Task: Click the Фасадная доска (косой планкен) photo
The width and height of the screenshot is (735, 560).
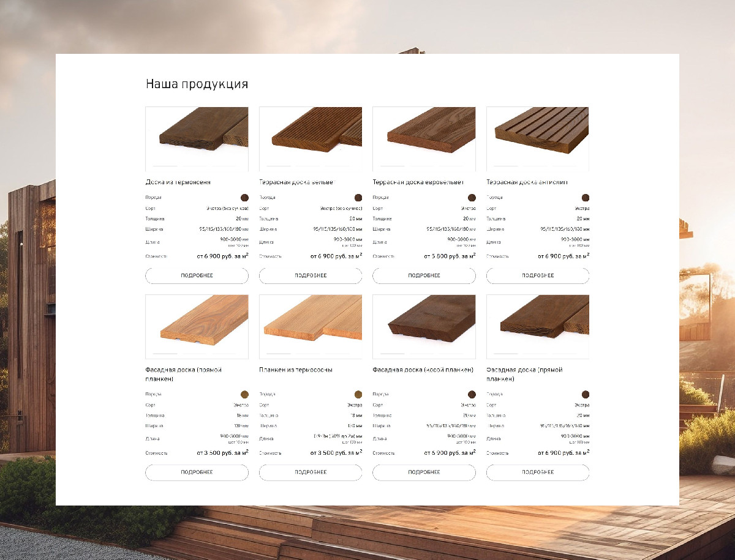Action: [424, 326]
